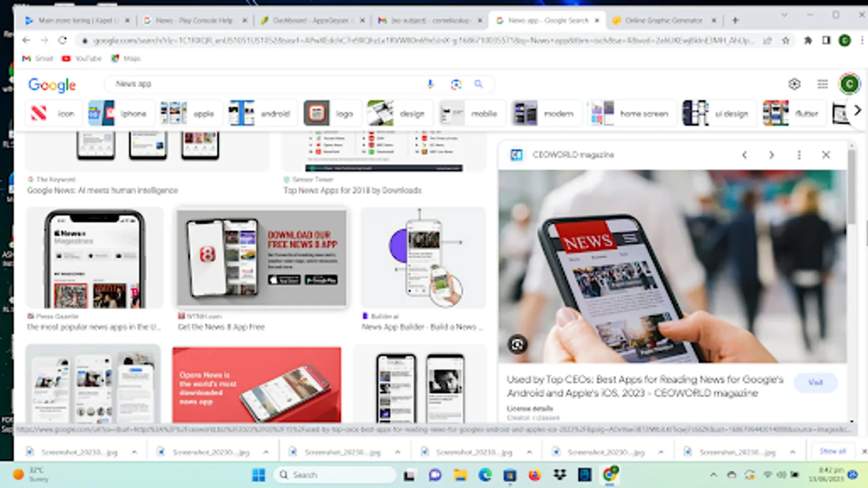Viewport: 868px width, 488px height.
Task: Open the Windows Start menu
Action: [259, 475]
